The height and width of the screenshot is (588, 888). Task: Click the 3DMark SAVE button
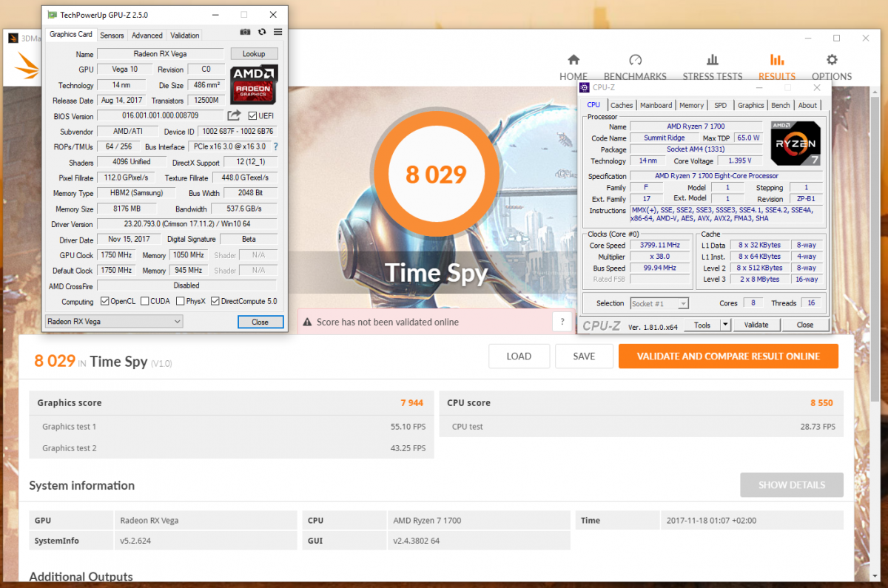pos(584,356)
